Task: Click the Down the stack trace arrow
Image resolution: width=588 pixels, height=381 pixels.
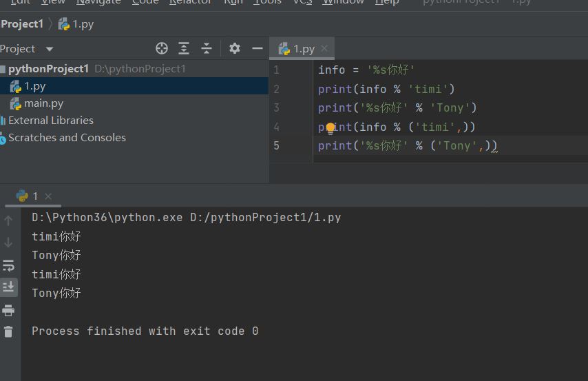Action: pos(8,243)
